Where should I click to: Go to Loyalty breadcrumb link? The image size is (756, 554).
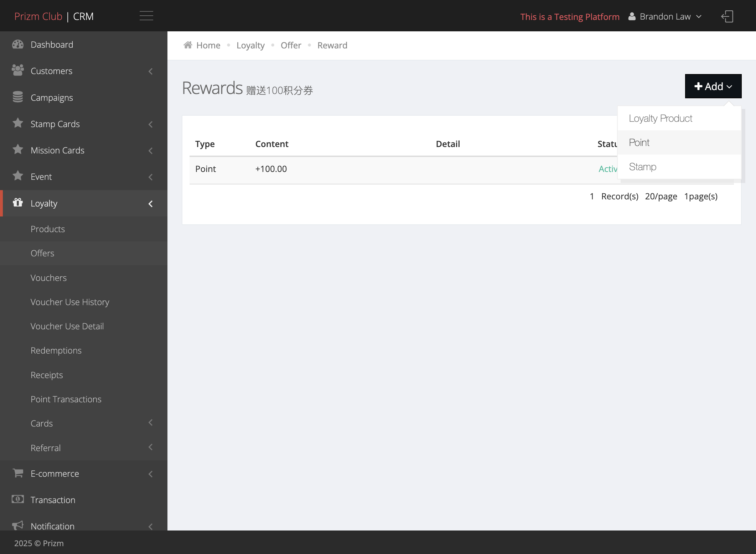point(250,45)
